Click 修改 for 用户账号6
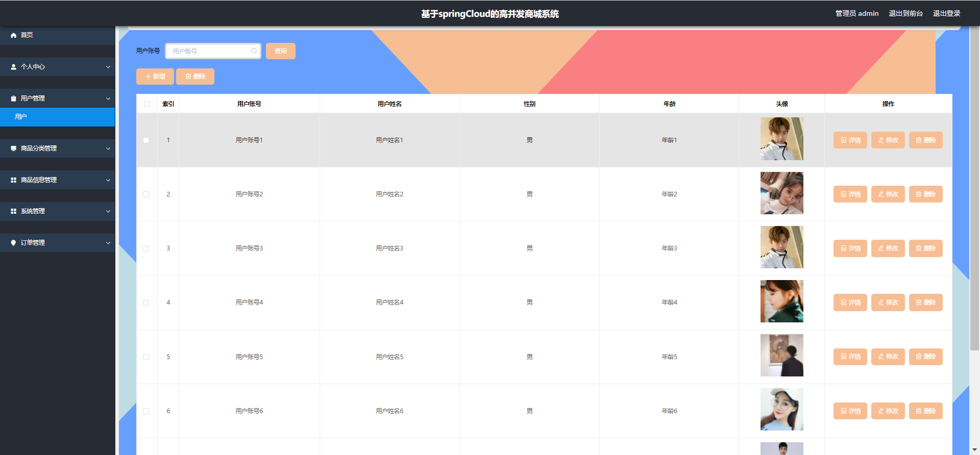The height and width of the screenshot is (455, 980). [888, 411]
